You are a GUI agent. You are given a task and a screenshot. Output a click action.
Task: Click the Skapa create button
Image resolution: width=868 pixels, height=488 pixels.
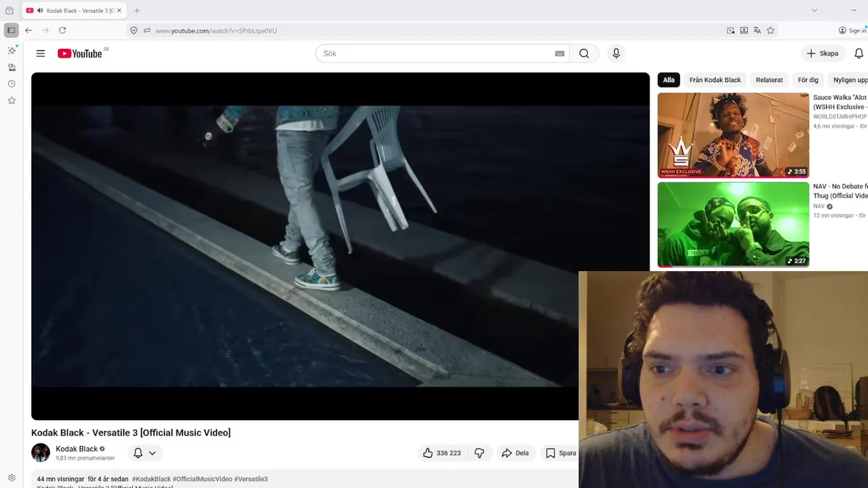coord(823,54)
